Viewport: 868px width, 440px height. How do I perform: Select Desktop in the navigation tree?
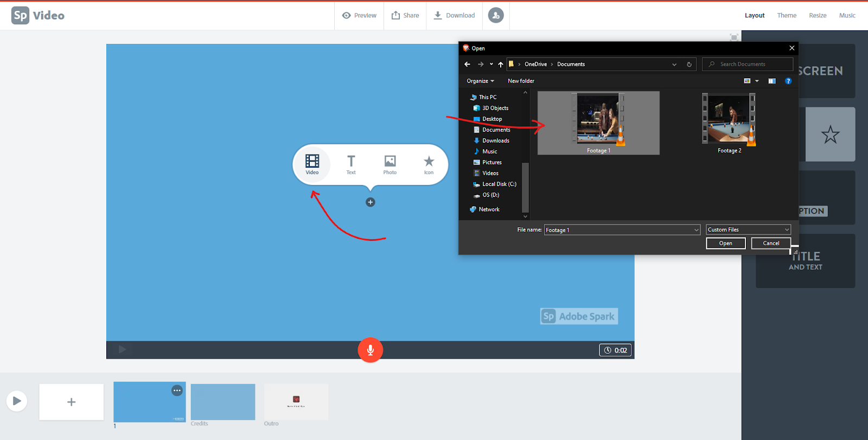(x=488, y=119)
